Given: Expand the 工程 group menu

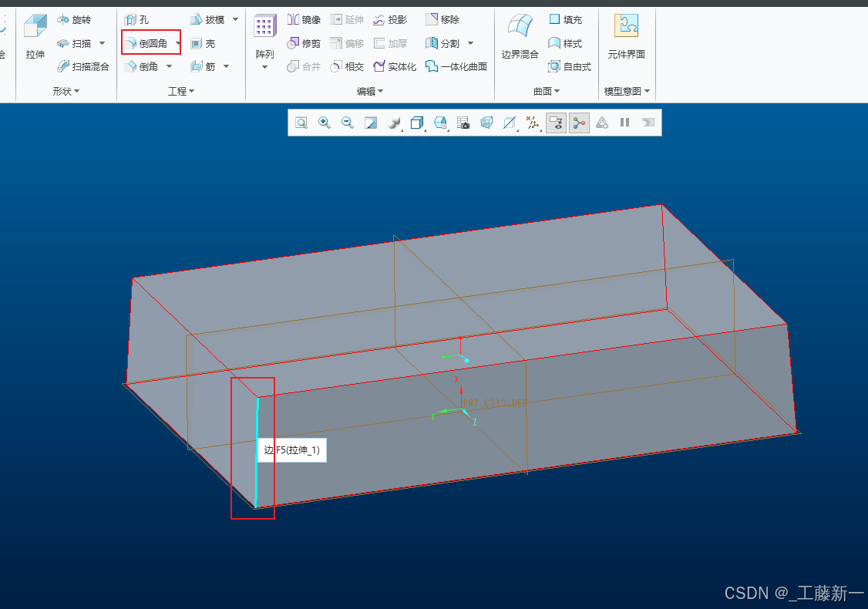Looking at the screenshot, I should (181, 91).
